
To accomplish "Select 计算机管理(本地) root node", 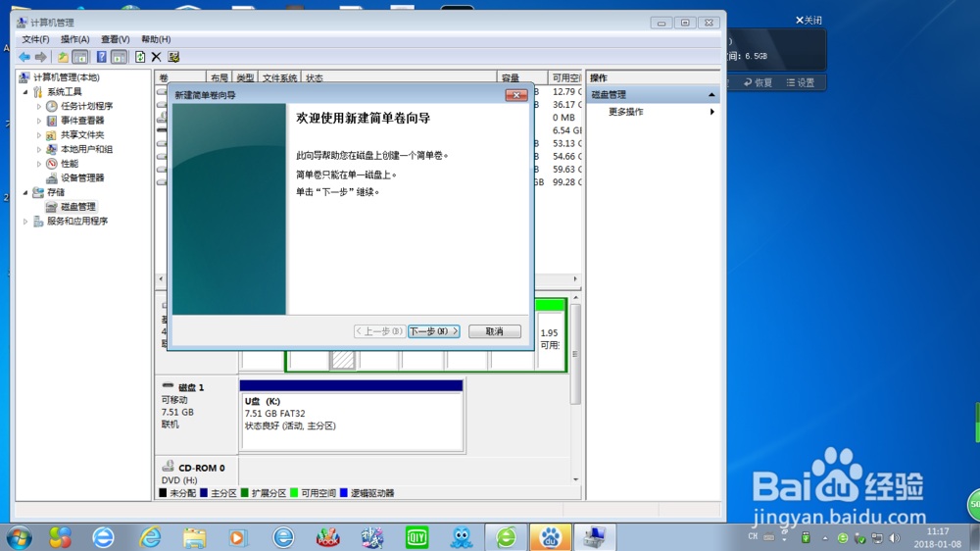I will tap(67, 77).
